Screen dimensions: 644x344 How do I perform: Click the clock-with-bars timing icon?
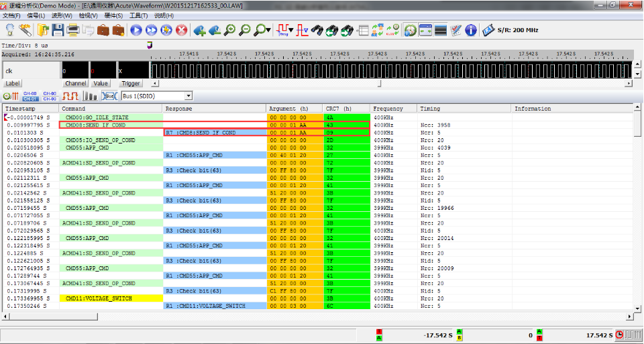point(11,96)
